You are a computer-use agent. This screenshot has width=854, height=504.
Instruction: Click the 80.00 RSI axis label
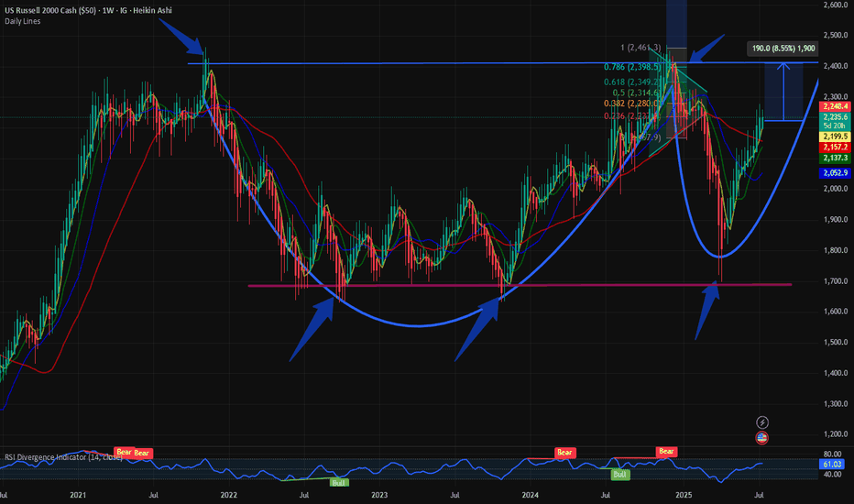[832, 454]
